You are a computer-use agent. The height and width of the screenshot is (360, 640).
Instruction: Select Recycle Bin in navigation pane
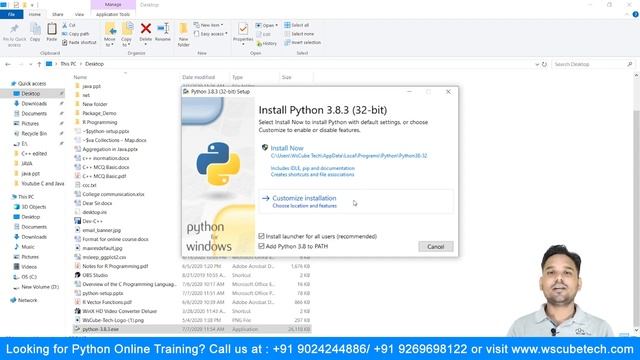point(34,133)
